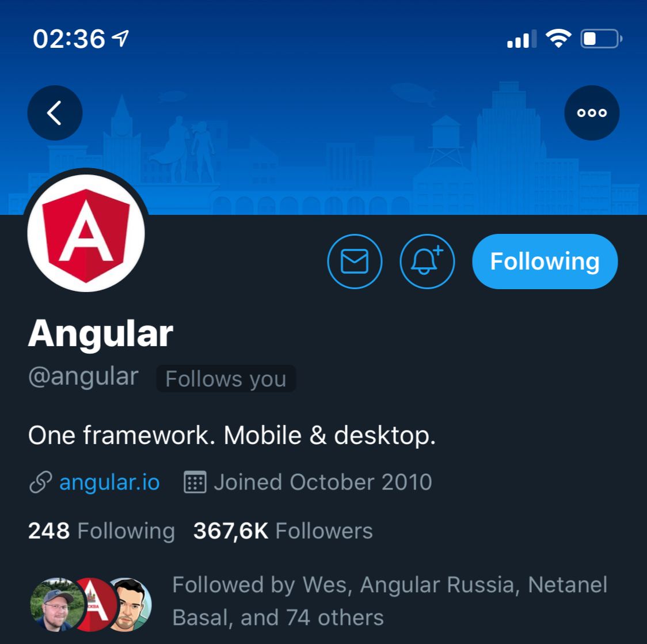Tap the battery indicator in status bar

coord(601,39)
